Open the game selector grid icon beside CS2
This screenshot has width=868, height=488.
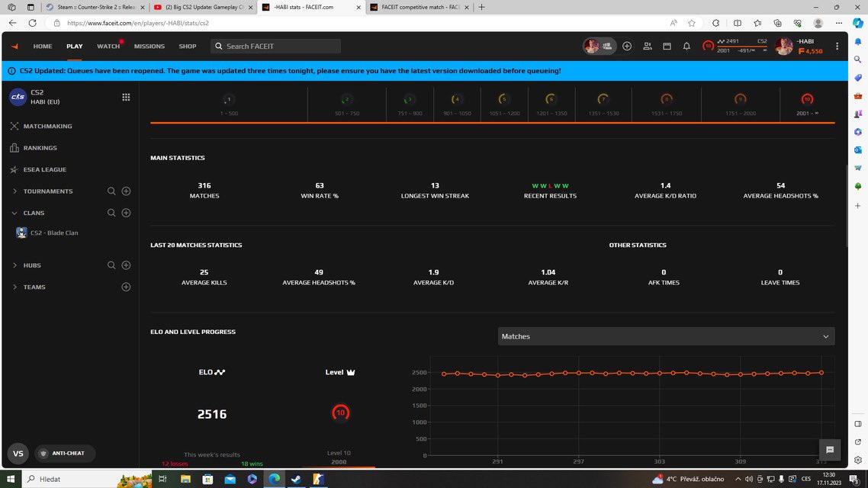coord(126,98)
